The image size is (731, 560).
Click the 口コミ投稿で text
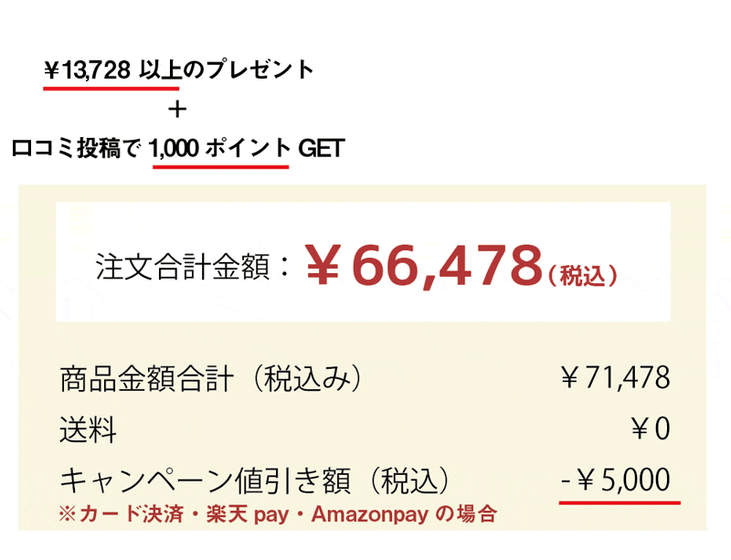[x=79, y=149]
